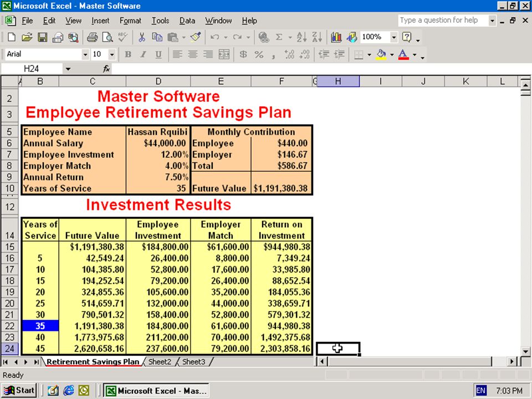Click Decrease Decimal icon
Screen dimensions: 532x399
305,54
